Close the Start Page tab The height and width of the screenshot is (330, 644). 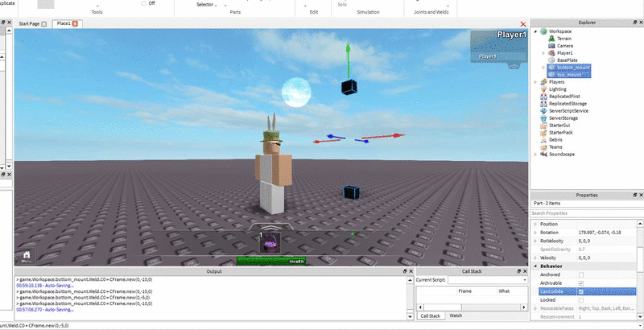tap(44, 24)
